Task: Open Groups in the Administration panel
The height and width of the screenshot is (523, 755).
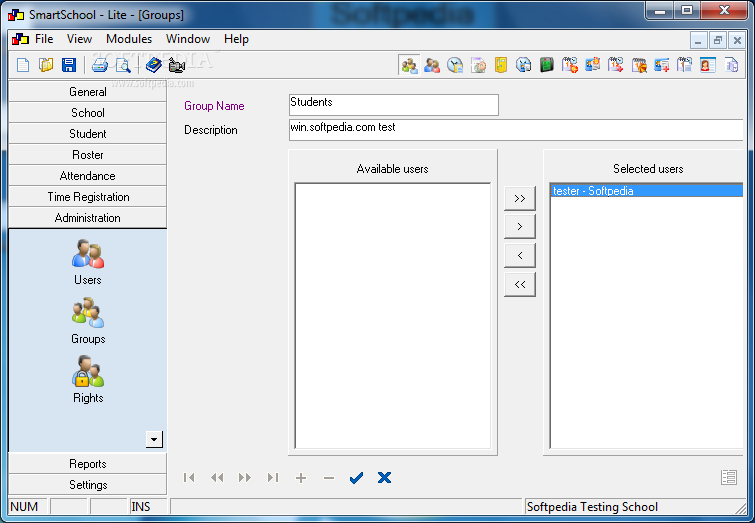Action: (88, 321)
